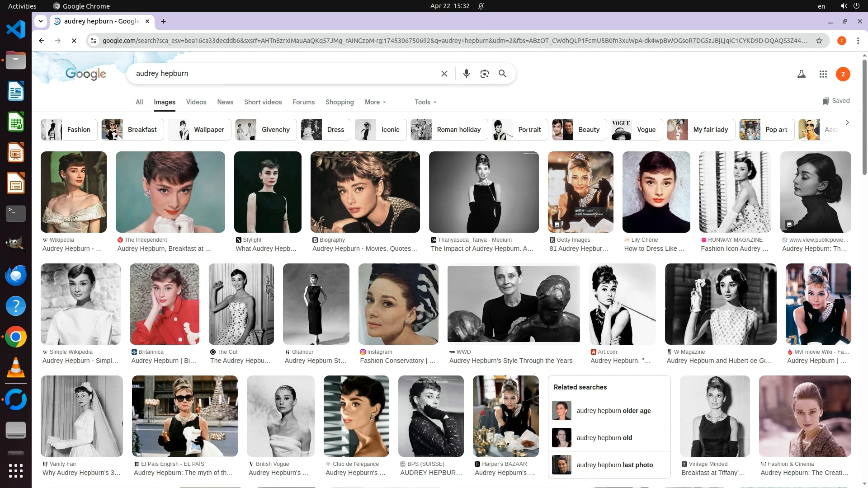Screen dimensions: 868x488
Task: Open the Google apps grid
Action: click(823, 74)
